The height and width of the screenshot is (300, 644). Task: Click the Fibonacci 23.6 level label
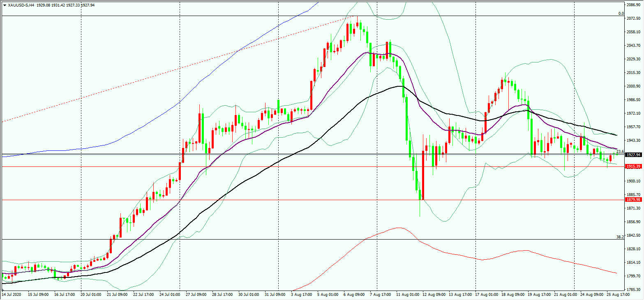(620, 152)
